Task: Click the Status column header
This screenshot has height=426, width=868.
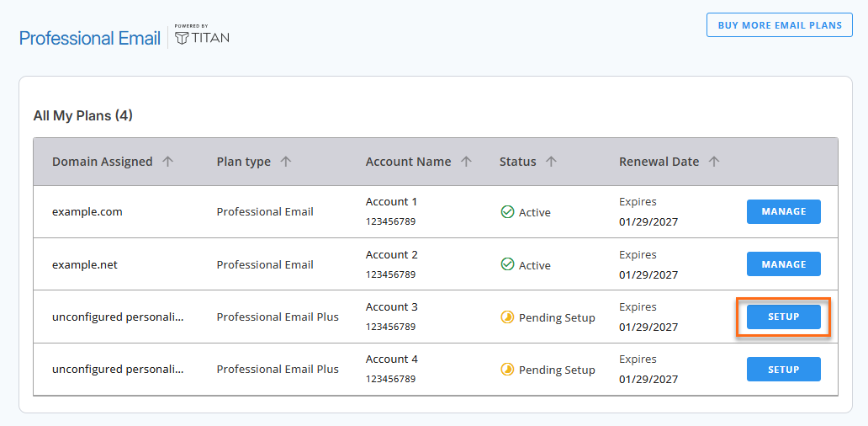Action: pos(517,162)
